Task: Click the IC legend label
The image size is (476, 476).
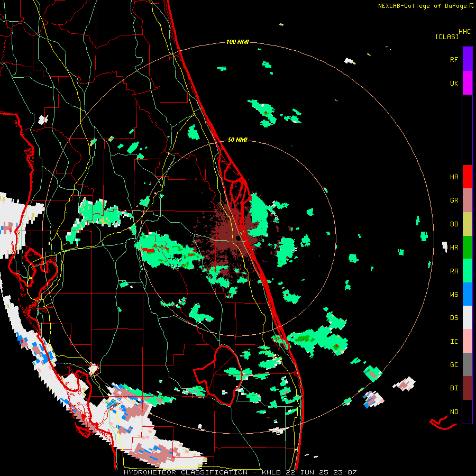Action: click(x=454, y=342)
